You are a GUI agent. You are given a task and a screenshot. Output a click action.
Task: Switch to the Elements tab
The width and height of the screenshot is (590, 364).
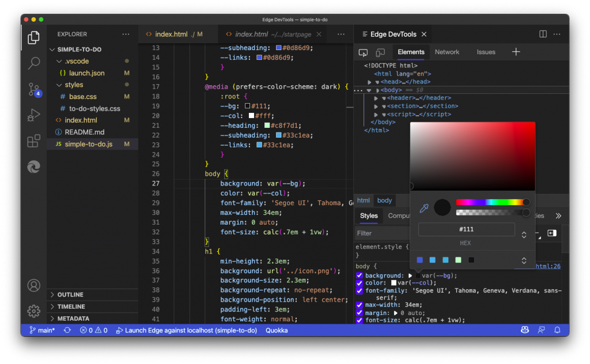coord(411,52)
